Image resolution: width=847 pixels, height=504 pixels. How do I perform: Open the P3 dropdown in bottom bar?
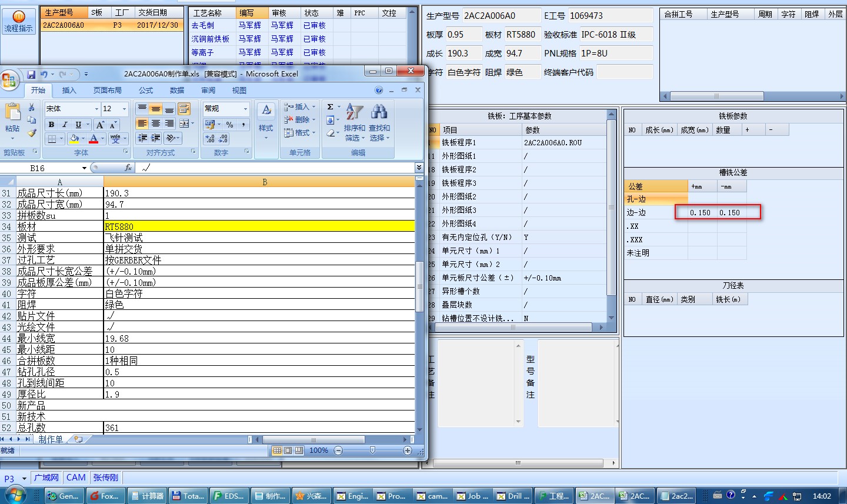(x=24, y=479)
